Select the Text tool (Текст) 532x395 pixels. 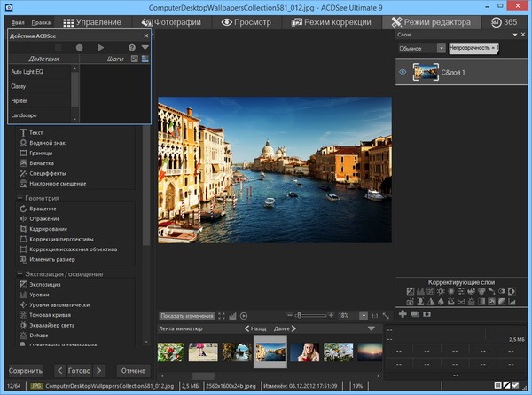35,132
